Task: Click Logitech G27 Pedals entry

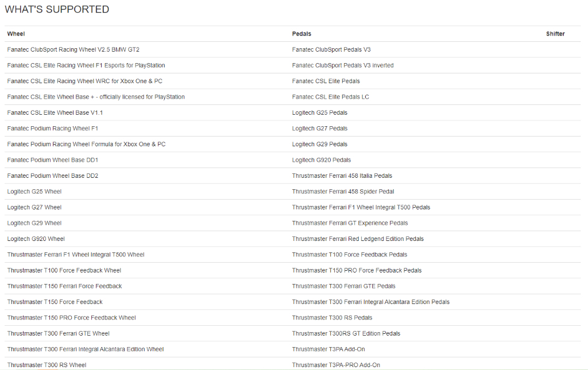Action: (x=319, y=128)
